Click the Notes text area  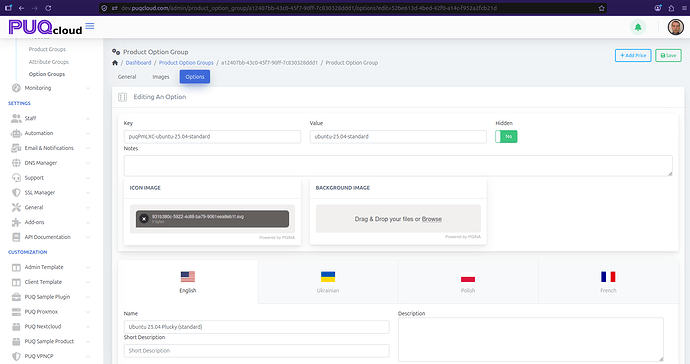pos(398,166)
